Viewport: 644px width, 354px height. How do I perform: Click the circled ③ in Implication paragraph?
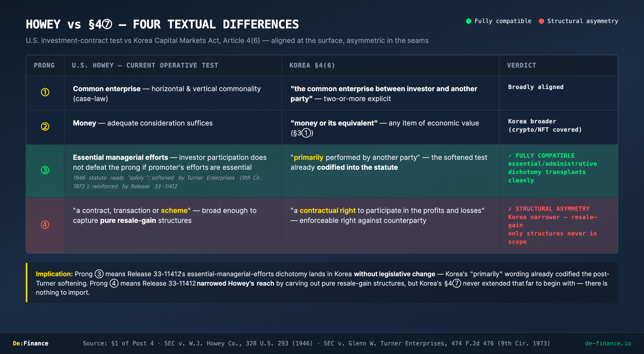(99, 274)
